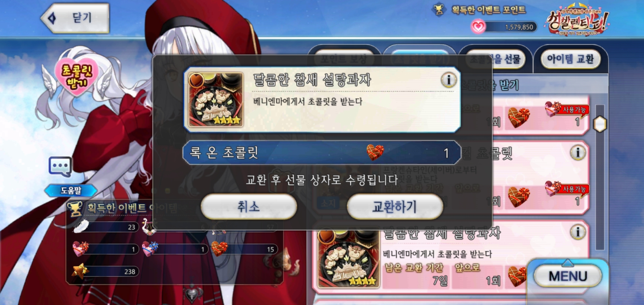Cancel the exchange with 취소

pos(249,206)
